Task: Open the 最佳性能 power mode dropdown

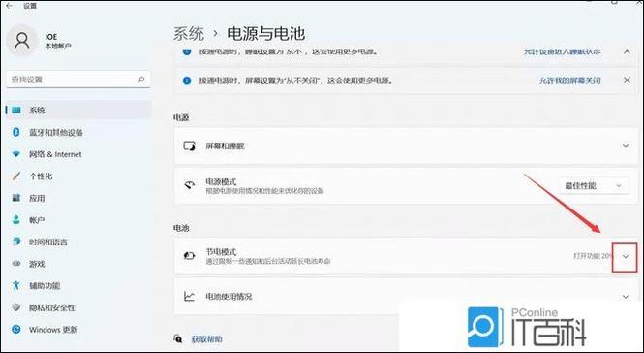Action: point(594,186)
